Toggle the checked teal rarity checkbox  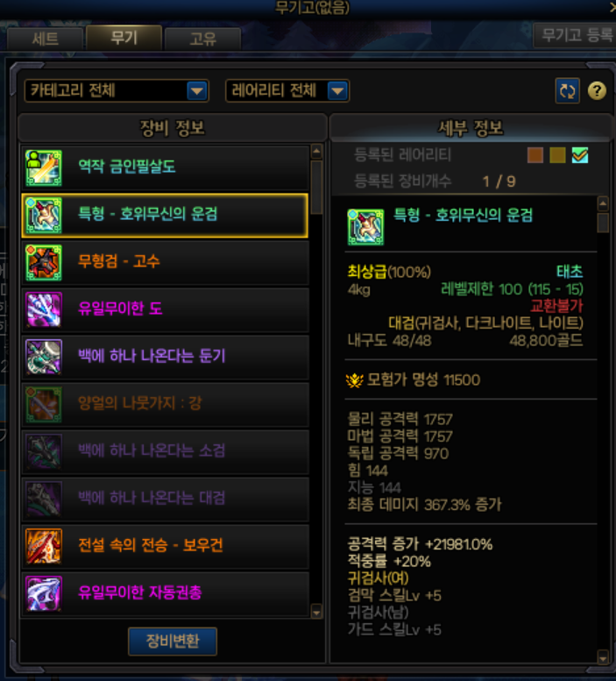(580, 155)
